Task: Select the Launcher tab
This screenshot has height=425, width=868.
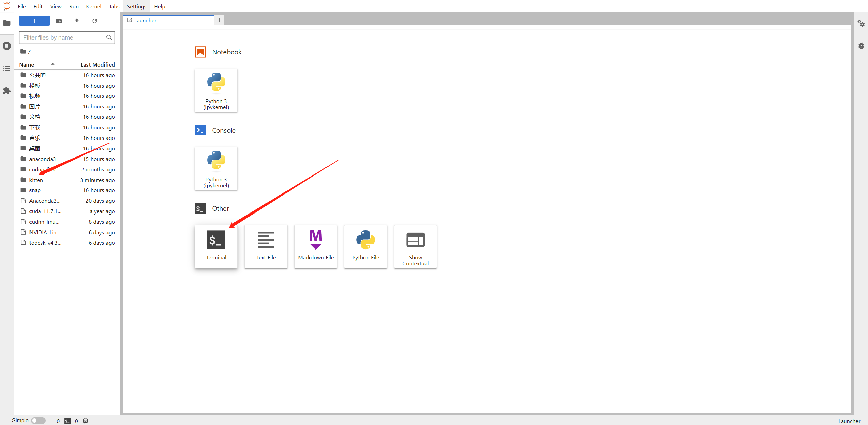Action: [x=169, y=20]
